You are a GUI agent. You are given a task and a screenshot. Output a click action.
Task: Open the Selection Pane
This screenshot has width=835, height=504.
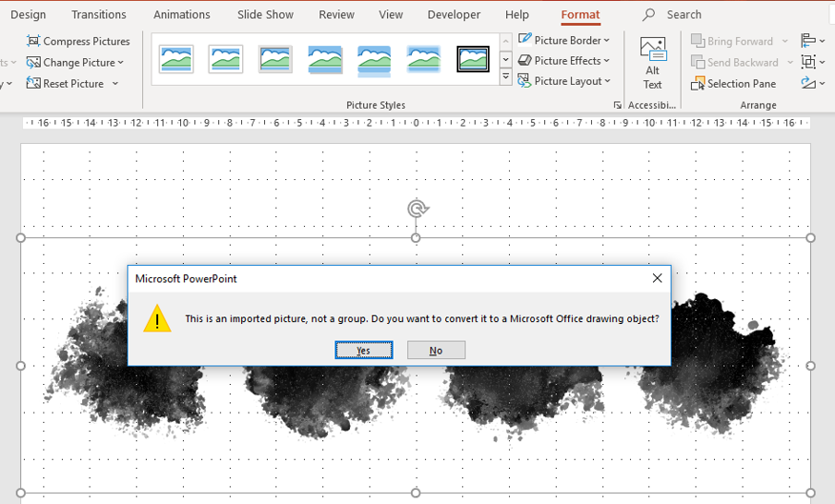(x=733, y=84)
